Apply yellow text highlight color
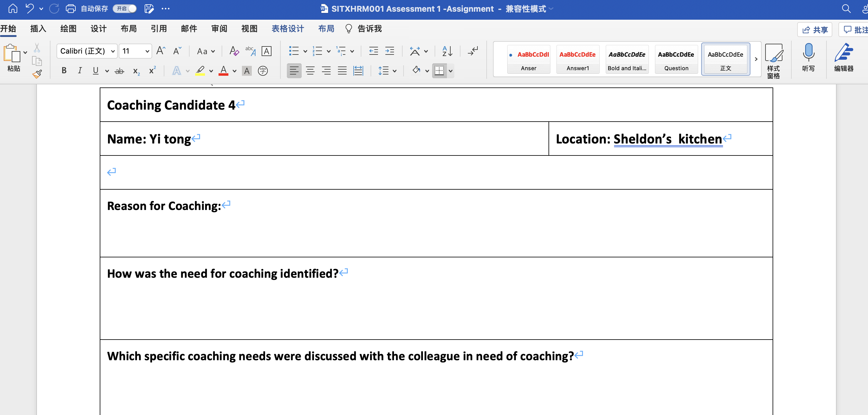The height and width of the screenshot is (415, 868). (200, 71)
